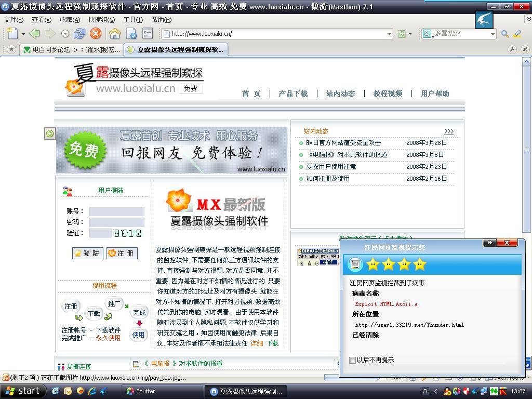Tick the 以后不再提示 checkbox

click(x=353, y=360)
